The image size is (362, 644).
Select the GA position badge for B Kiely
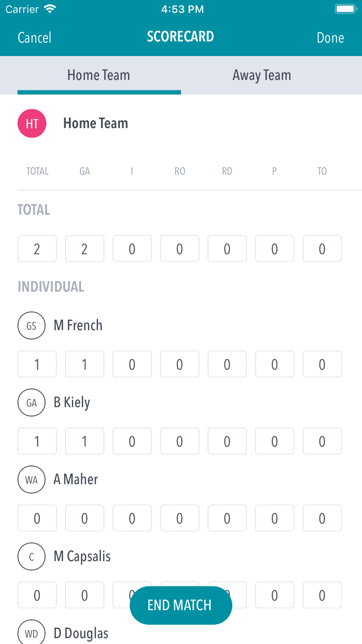(31, 402)
